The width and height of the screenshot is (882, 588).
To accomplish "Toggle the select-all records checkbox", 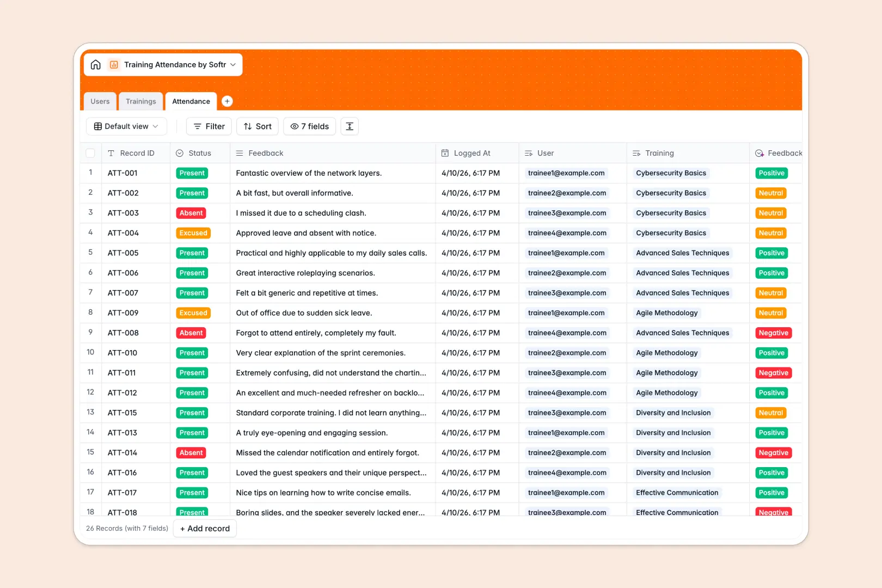I will click(x=90, y=153).
